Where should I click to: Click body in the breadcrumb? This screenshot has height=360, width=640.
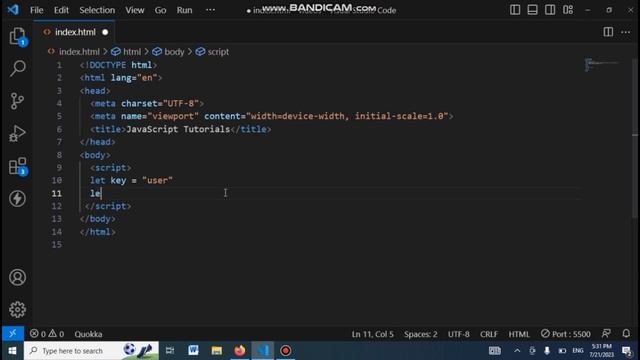pos(174,52)
